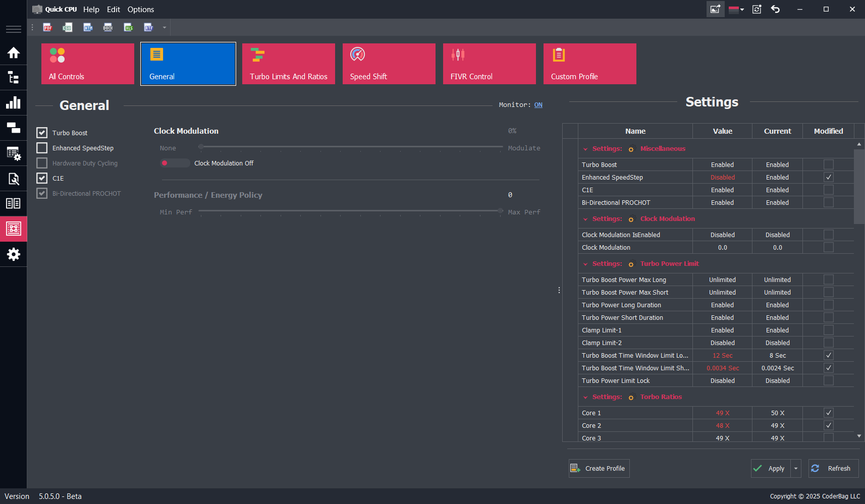The width and height of the screenshot is (865, 504).
Task: Open bar chart view in sidebar
Action: coord(14,102)
